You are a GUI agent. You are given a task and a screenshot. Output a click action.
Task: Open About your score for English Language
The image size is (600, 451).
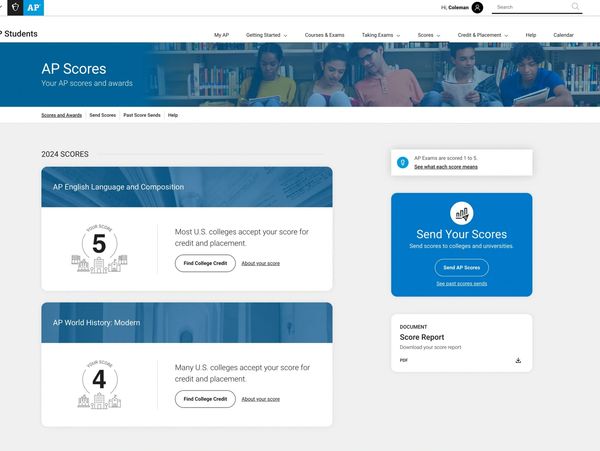(x=261, y=264)
